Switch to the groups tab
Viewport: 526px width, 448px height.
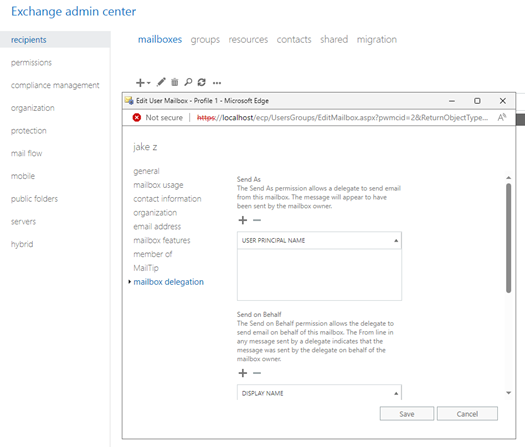[205, 40]
